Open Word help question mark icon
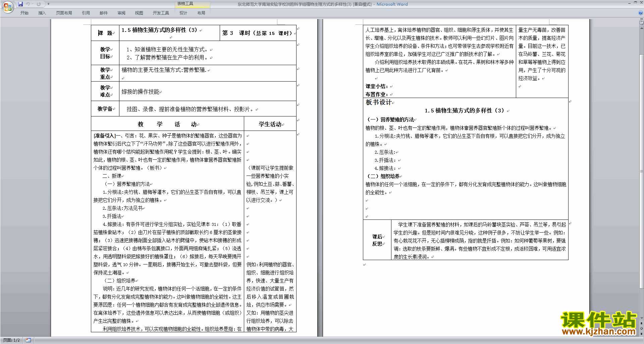 (641, 13)
